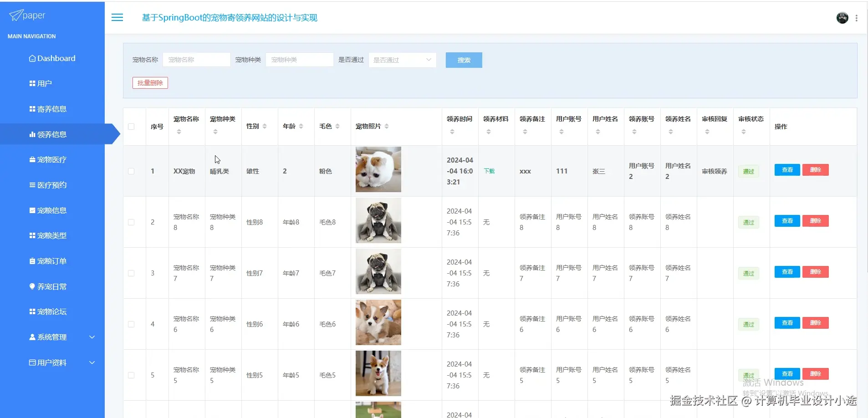The image size is (868, 418).
Task: Open the three-dot more options icon
Action: click(857, 18)
